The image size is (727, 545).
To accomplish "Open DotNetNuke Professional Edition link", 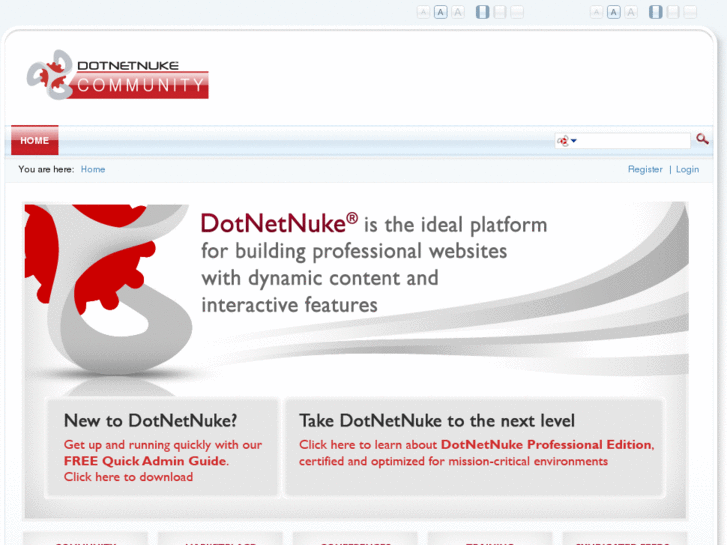I will (x=547, y=444).
